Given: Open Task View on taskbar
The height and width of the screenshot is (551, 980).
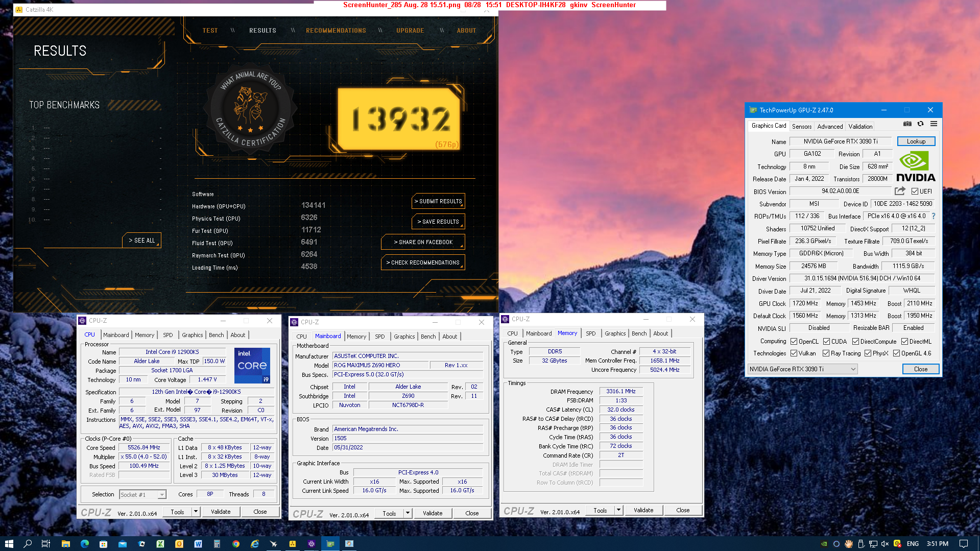Looking at the screenshot, I should coord(46,544).
